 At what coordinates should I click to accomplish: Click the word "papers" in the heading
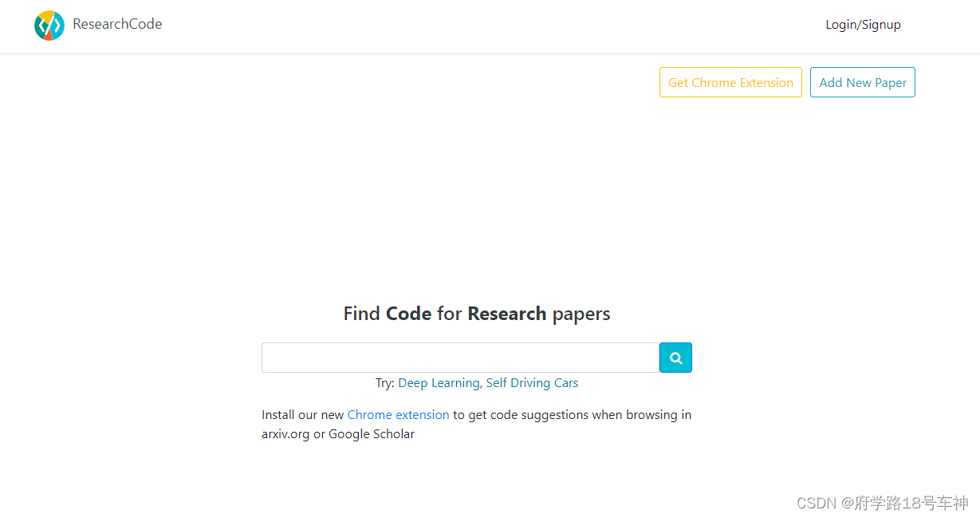tap(581, 314)
